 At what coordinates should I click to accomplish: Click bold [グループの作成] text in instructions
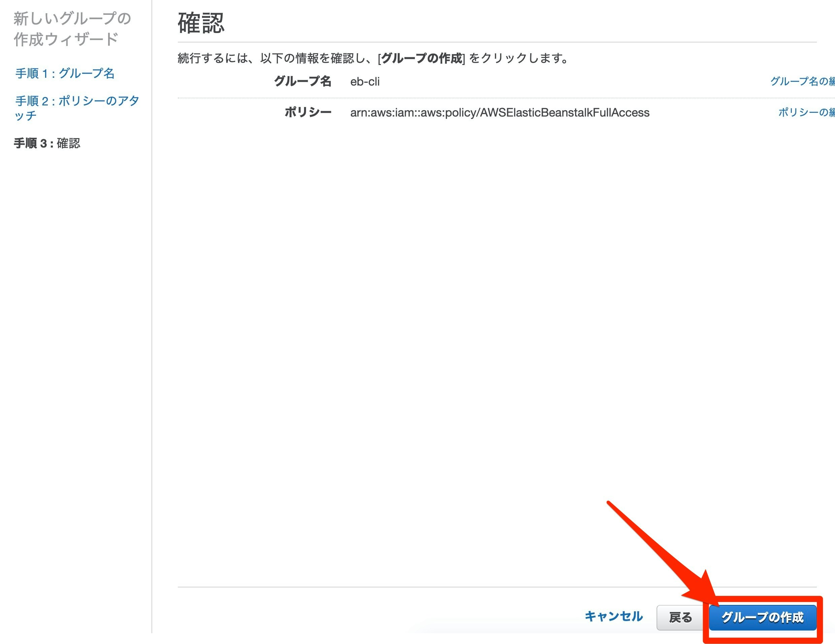tap(421, 58)
